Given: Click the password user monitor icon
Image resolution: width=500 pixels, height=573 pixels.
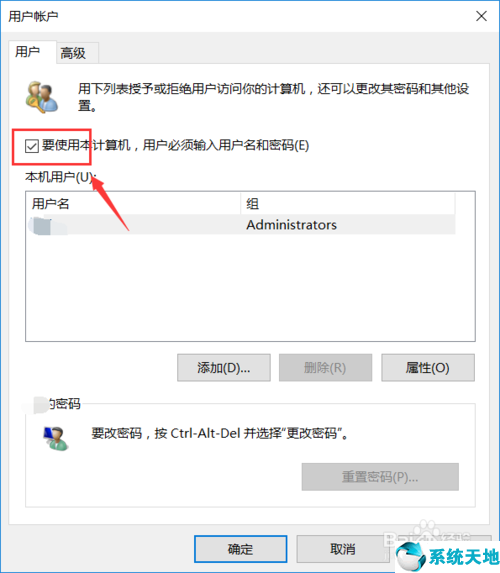Looking at the screenshot, I should pyautogui.click(x=56, y=438).
